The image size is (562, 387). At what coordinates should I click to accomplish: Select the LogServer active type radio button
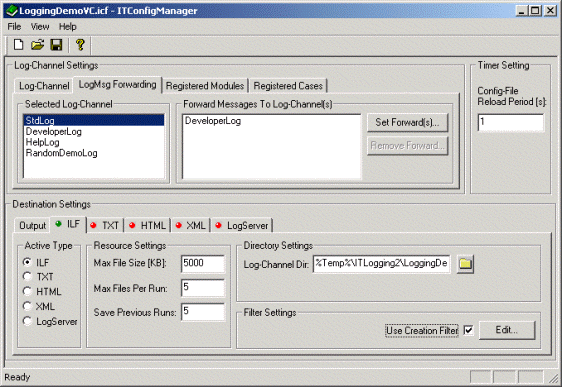click(x=27, y=321)
